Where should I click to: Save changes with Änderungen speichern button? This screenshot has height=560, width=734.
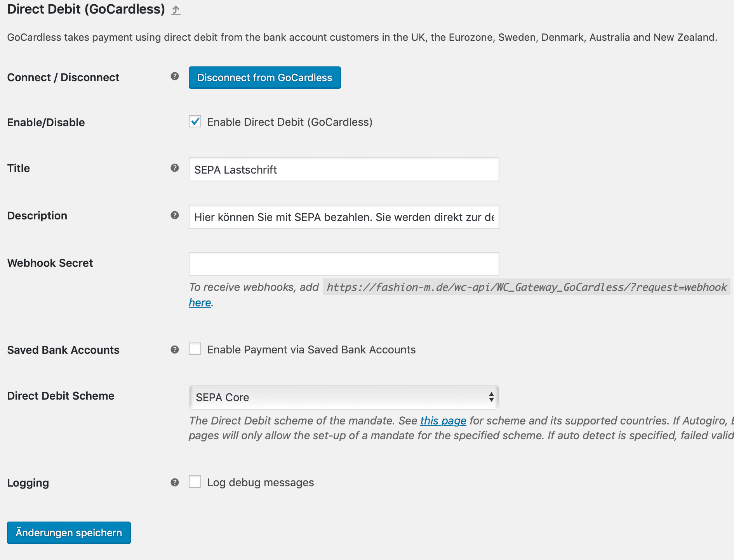click(69, 533)
